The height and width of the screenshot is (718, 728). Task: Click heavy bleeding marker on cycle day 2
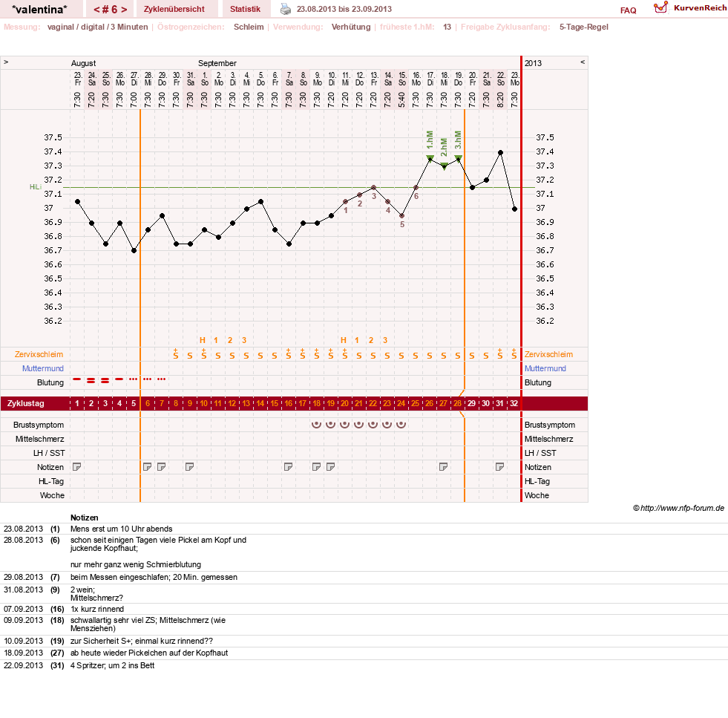tap(91, 380)
